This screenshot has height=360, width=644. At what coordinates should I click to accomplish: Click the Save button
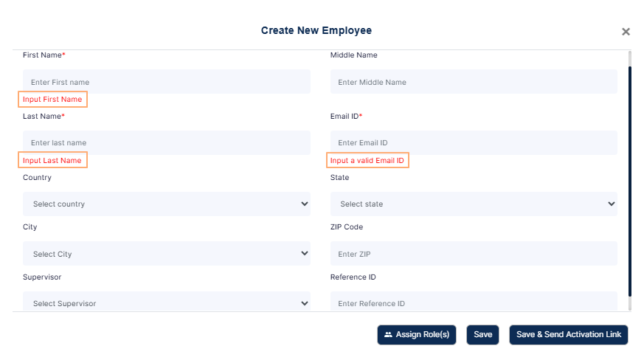click(x=482, y=335)
